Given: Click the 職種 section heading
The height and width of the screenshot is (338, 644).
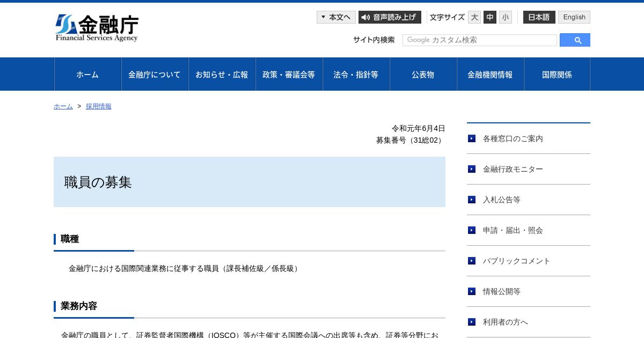Looking at the screenshot, I should [x=70, y=239].
